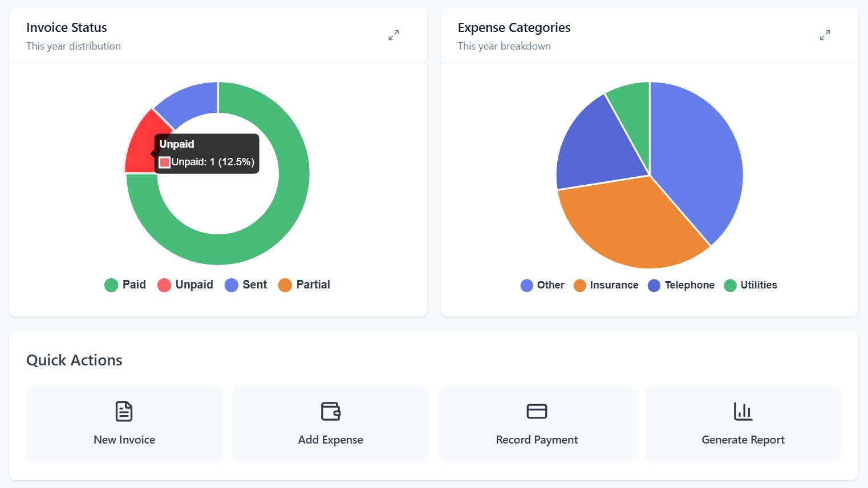Image resolution: width=868 pixels, height=488 pixels.
Task: Click the Add Expense button label
Action: click(331, 440)
